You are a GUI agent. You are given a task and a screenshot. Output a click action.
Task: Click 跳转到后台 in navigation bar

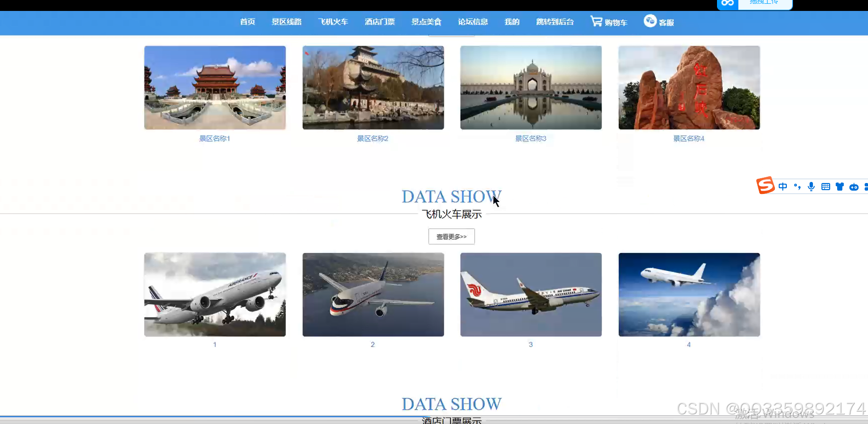(555, 22)
